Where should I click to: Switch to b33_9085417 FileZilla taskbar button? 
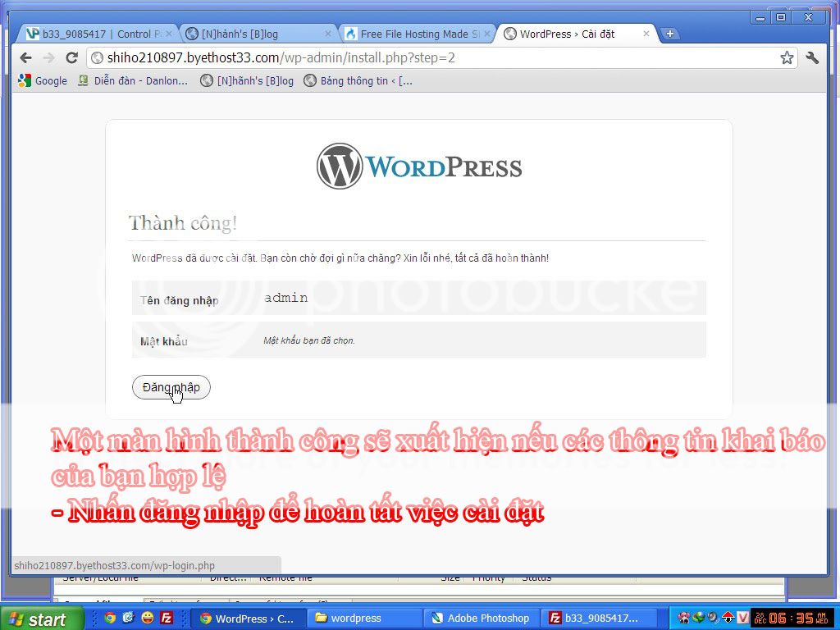(598, 619)
